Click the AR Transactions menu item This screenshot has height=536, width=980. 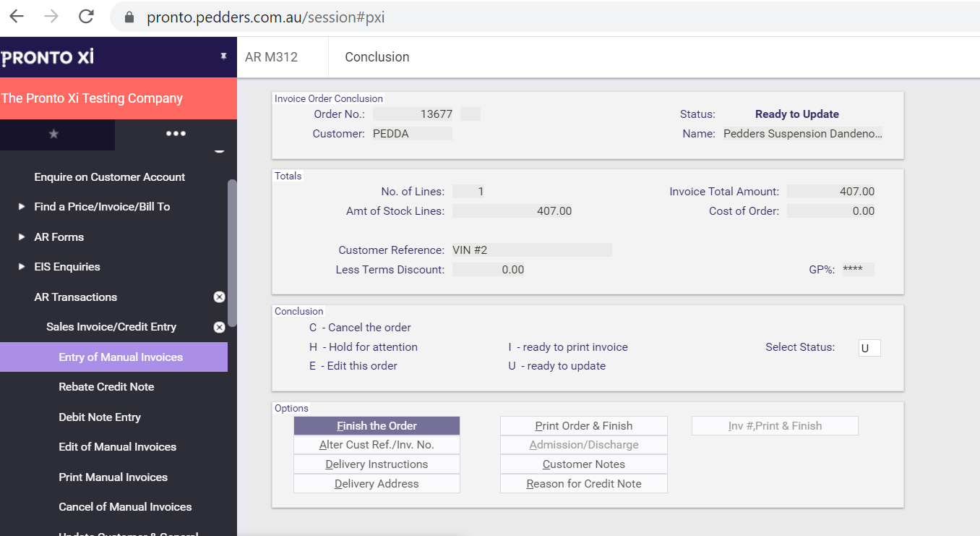76,297
